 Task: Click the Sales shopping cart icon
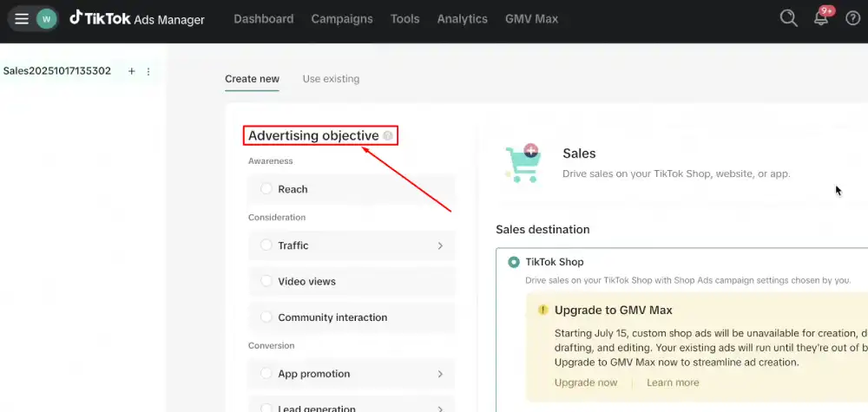point(523,163)
